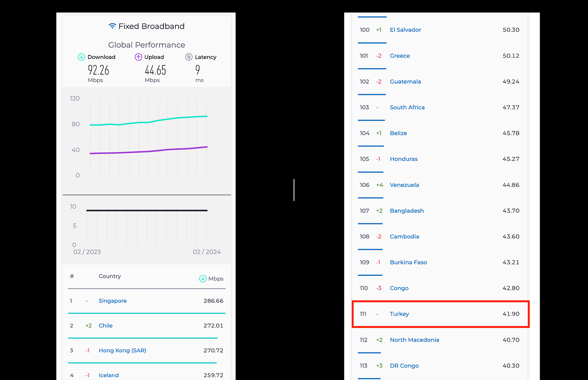Click the 40.70 value for North Macedonia
The image size is (588, 380).
pyautogui.click(x=511, y=340)
